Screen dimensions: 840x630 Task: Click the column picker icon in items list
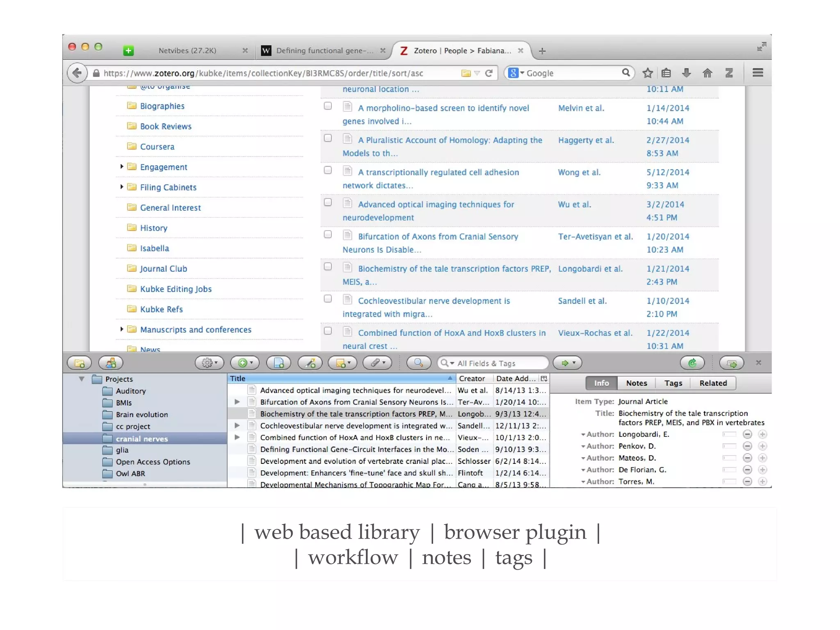coord(544,379)
